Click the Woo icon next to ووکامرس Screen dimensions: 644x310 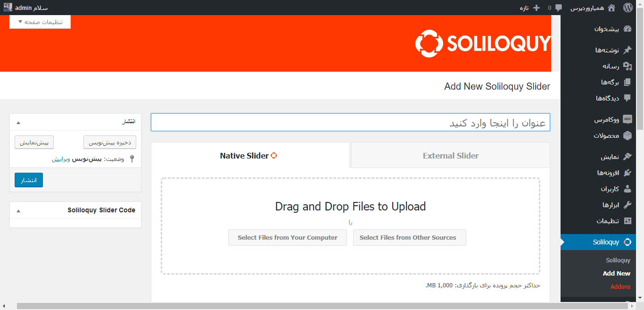tap(627, 119)
